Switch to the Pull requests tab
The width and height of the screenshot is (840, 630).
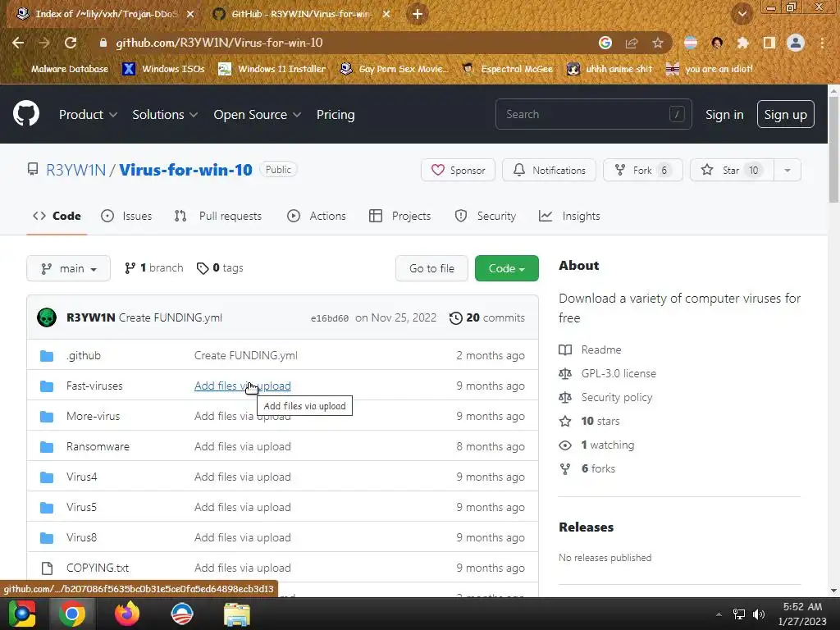coord(218,216)
